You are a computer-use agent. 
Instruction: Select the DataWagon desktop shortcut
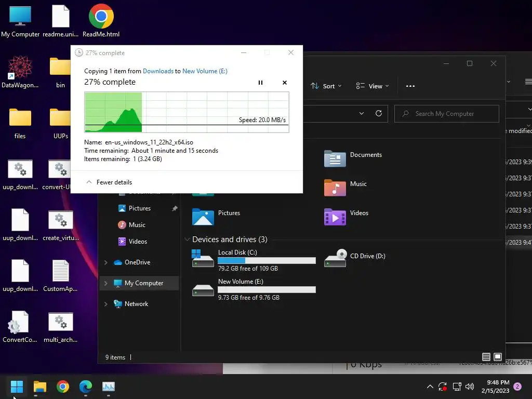click(x=20, y=72)
